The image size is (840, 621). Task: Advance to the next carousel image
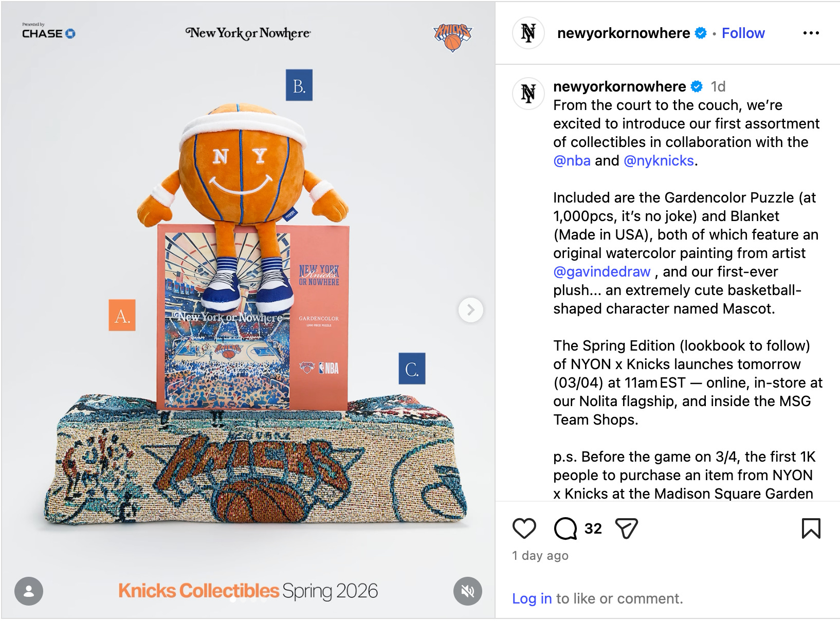pyautogui.click(x=470, y=310)
